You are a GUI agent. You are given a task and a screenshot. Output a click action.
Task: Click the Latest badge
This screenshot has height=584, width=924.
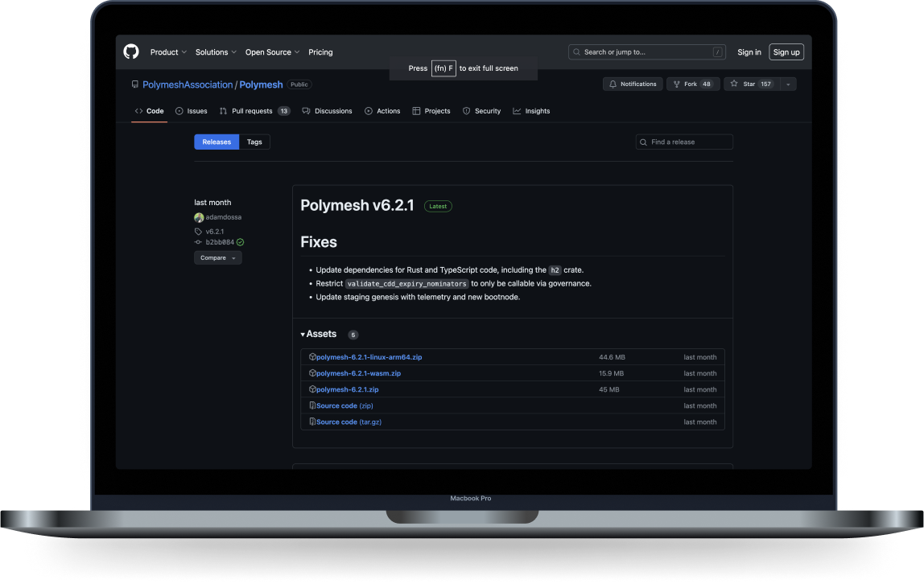(438, 207)
